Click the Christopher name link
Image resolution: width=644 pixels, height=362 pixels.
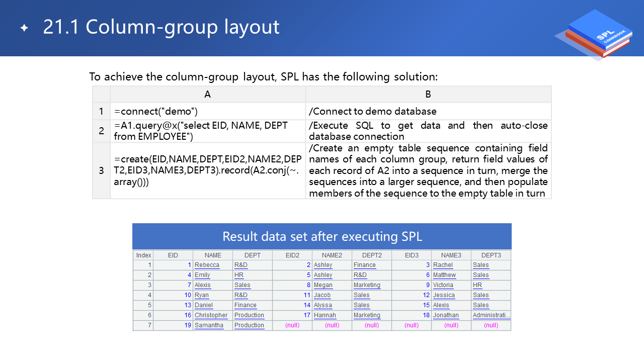click(211, 315)
